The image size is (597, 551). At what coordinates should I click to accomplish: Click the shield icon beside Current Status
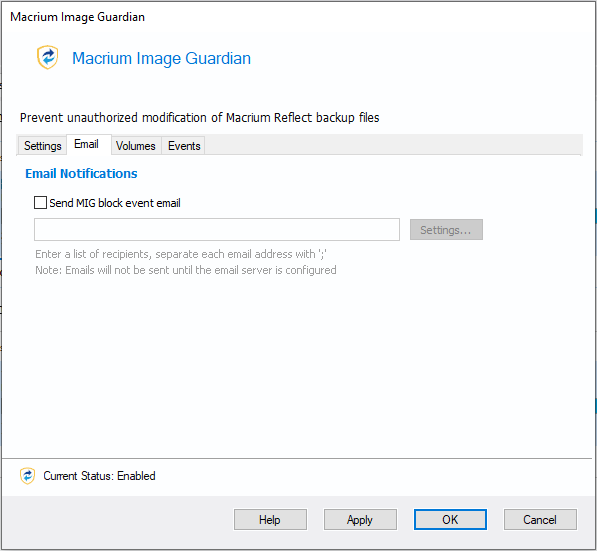tap(27, 476)
